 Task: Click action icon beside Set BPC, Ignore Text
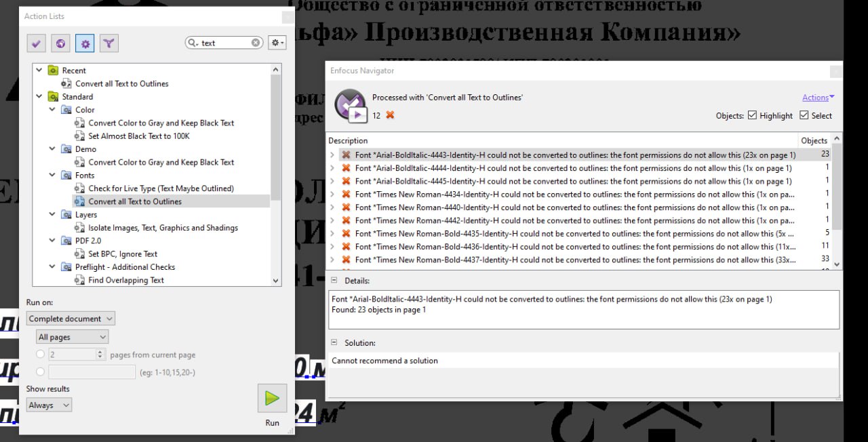coord(79,254)
